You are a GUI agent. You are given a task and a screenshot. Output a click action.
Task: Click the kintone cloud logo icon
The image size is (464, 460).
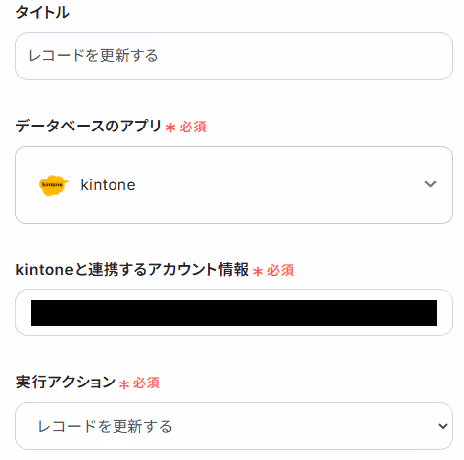coord(54,185)
